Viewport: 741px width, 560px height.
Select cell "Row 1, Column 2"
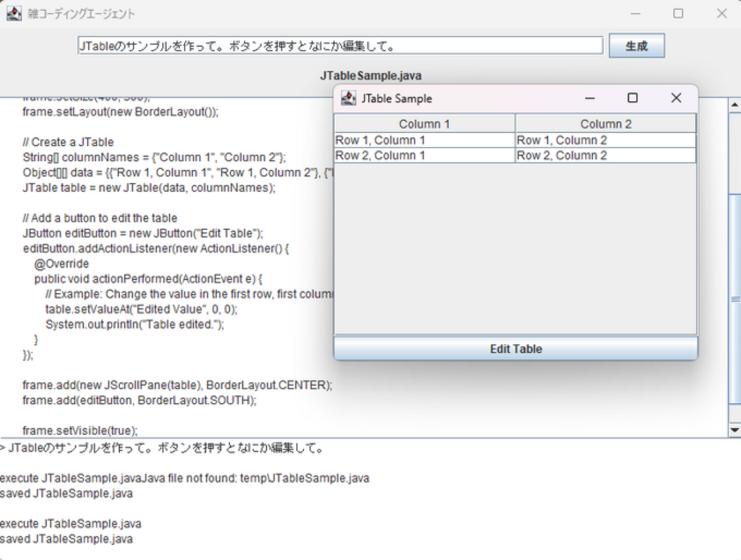coord(606,140)
